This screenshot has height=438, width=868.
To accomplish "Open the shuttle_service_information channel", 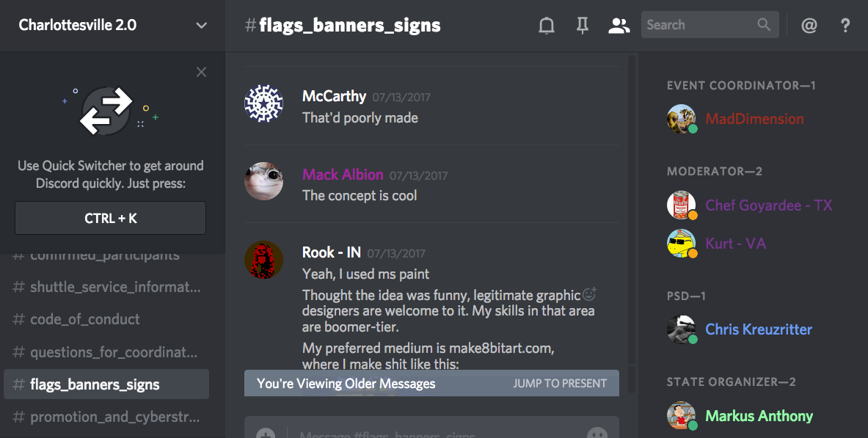I will click(106, 287).
